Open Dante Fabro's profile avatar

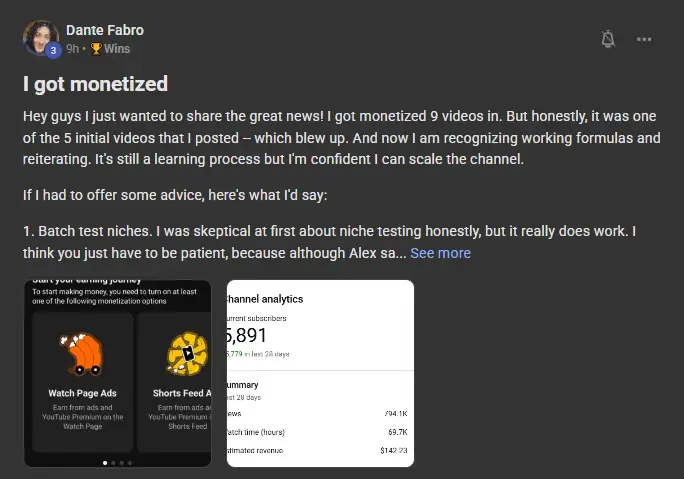(41, 38)
